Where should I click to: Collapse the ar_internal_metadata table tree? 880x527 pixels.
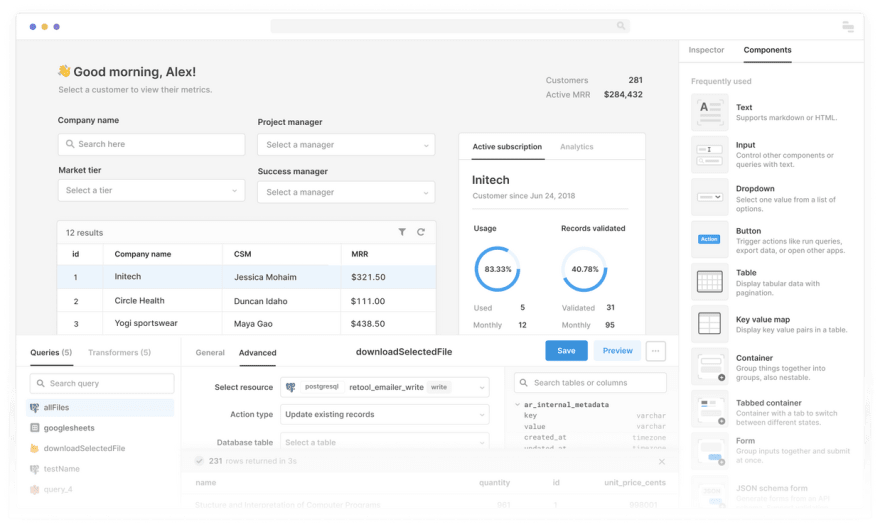coord(517,404)
